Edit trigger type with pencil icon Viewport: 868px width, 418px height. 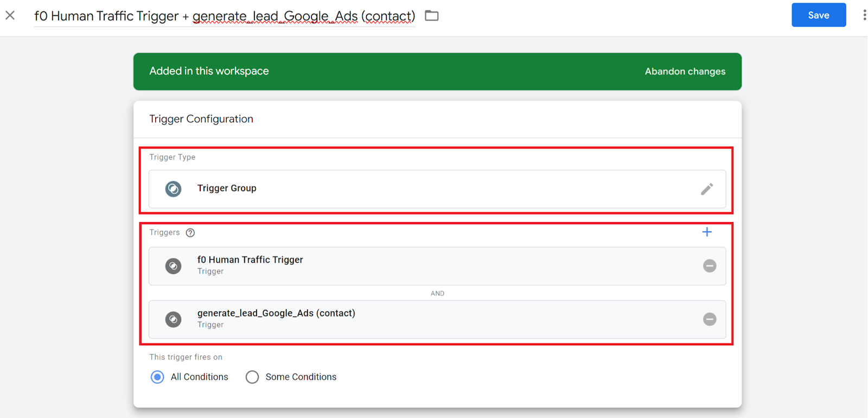[706, 189]
